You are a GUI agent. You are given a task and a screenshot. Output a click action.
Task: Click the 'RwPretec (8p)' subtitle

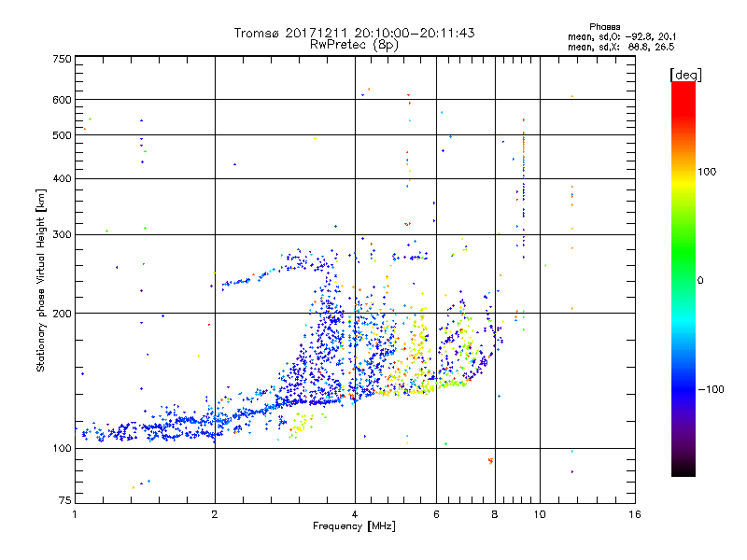tap(354, 45)
